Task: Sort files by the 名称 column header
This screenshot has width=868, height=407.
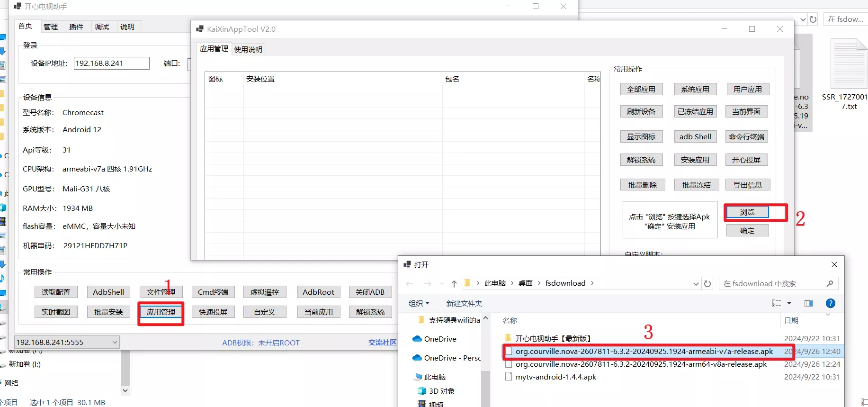Action: coord(510,321)
